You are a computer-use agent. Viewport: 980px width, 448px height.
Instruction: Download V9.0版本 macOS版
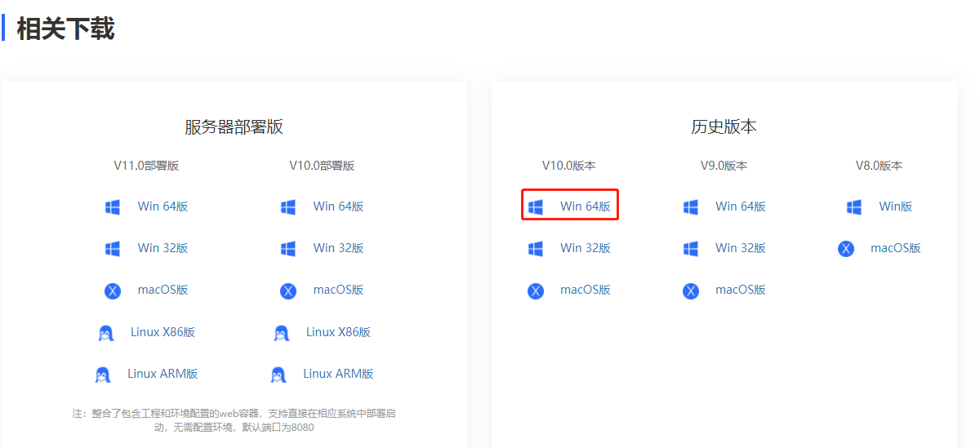[740, 290]
